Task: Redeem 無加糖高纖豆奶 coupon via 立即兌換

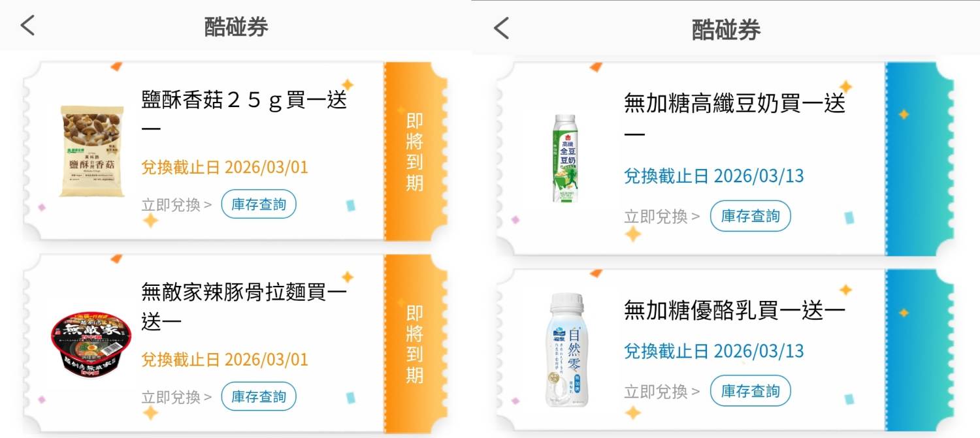Action: coord(662,216)
